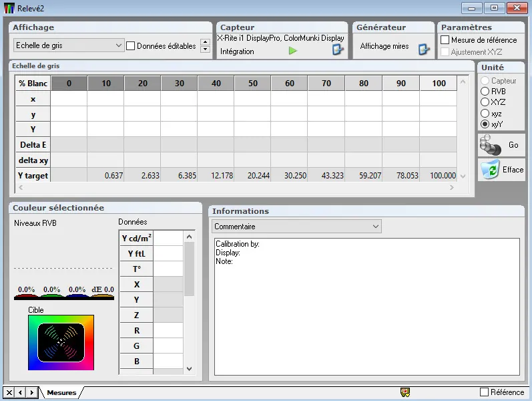
Task: Click the Intégration label in Capteur
Action: [x=237, y=51]
